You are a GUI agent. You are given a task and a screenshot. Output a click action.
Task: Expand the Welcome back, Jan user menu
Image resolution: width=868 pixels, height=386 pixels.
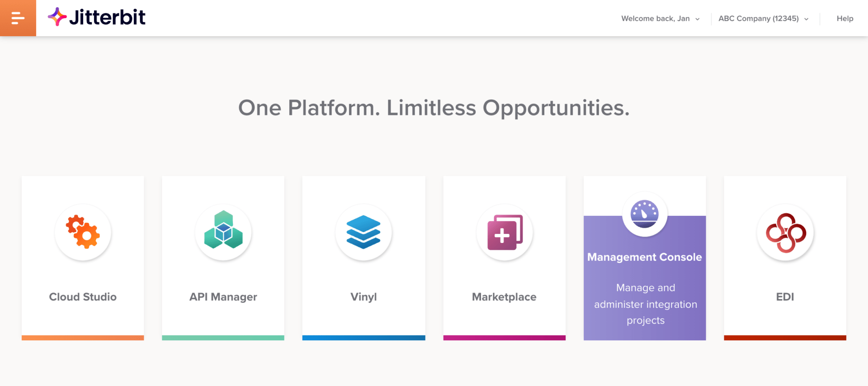pos(660,19)
